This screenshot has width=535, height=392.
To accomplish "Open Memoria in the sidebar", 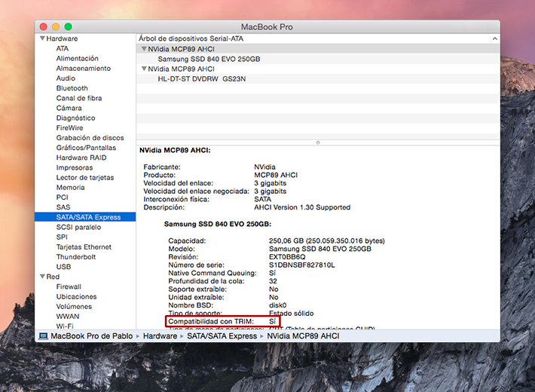I will click(70, 187).
